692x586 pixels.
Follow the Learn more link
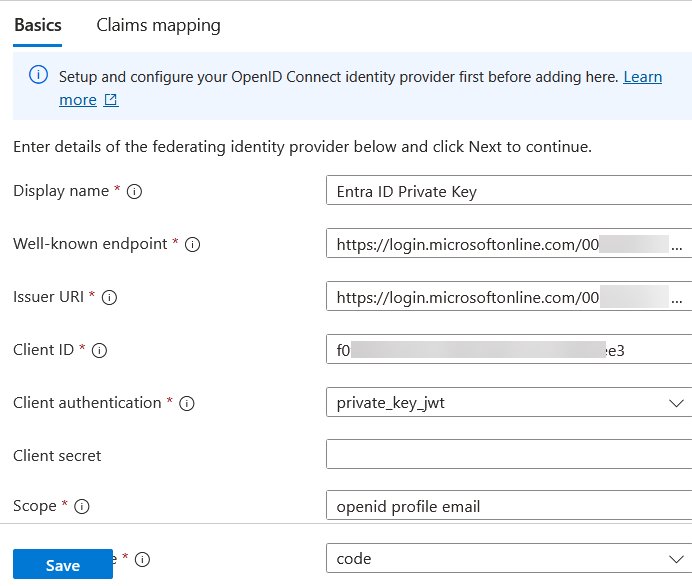(643, 77)
